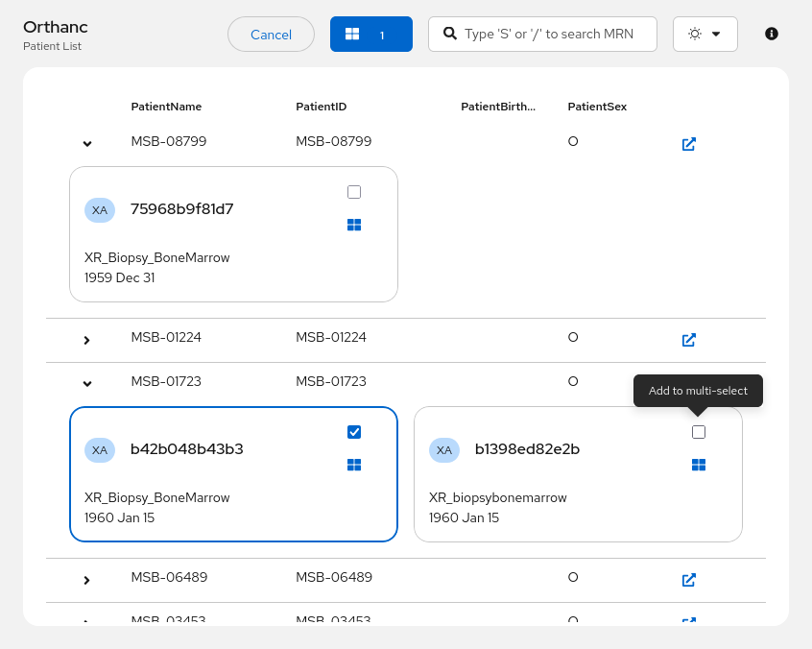Image resolution: width=812 pixels, height=649 pixels.
Task: Collapse the MSB-01723 patient row
Action: click(87, 383)
